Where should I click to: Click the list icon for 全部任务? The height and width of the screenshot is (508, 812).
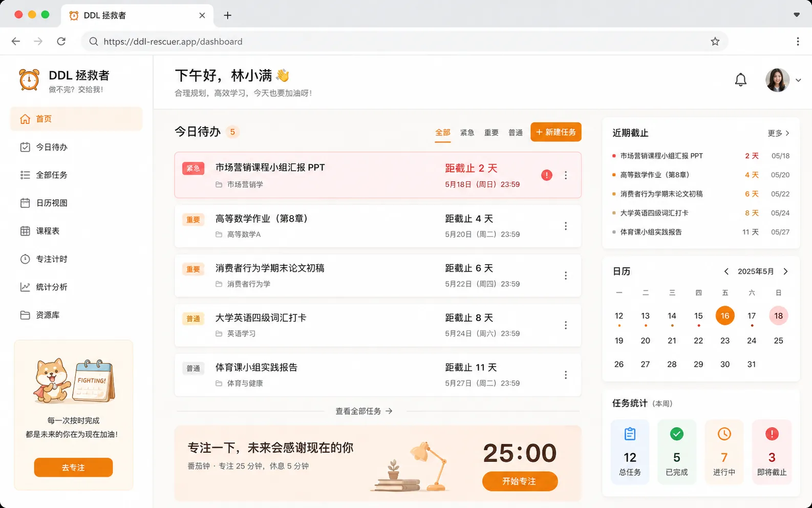click(25, 175)
